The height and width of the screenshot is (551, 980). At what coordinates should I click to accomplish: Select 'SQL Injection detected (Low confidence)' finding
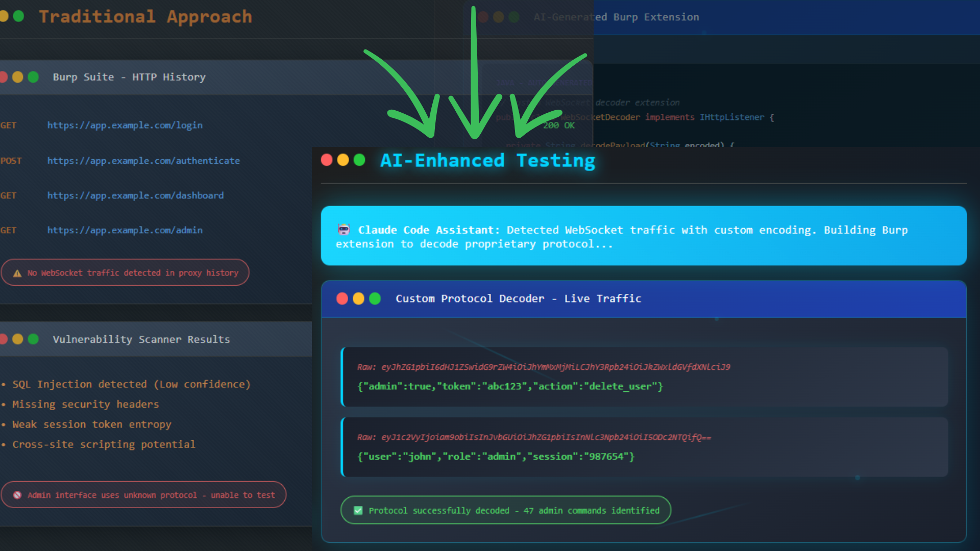(131, 384)
